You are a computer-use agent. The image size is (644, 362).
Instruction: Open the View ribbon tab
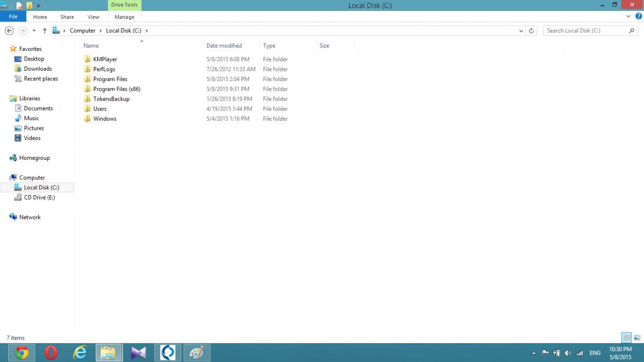[x=93, y=17]
